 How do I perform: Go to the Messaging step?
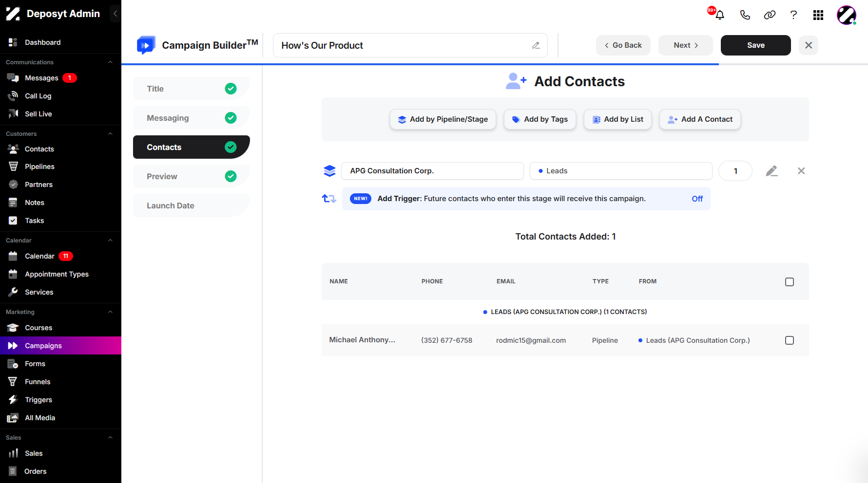pyautogui.click(x=191, y=118)
